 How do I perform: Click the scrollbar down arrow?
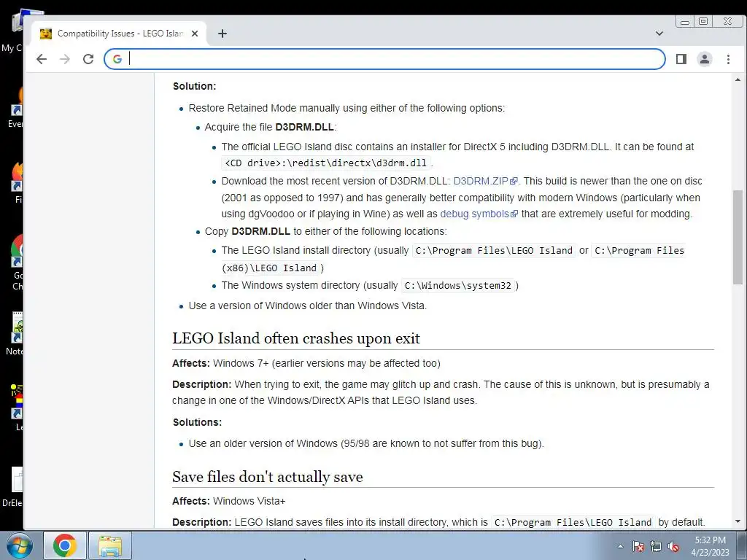[x=738, y=521]
